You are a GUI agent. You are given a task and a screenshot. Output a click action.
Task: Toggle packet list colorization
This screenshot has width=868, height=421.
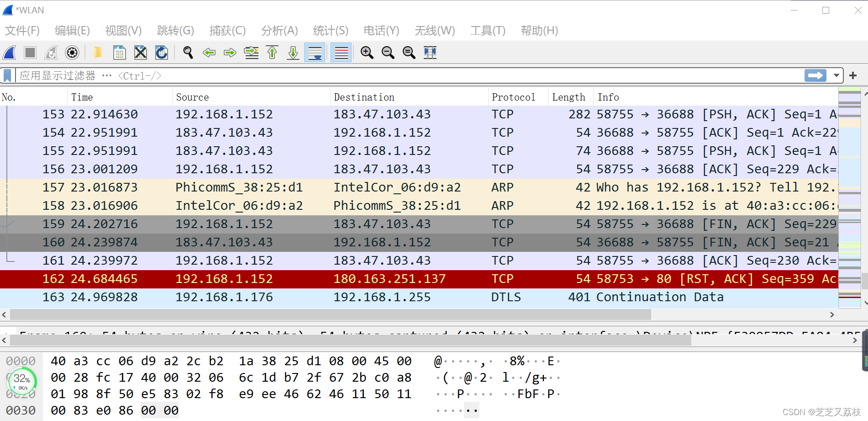341,53
